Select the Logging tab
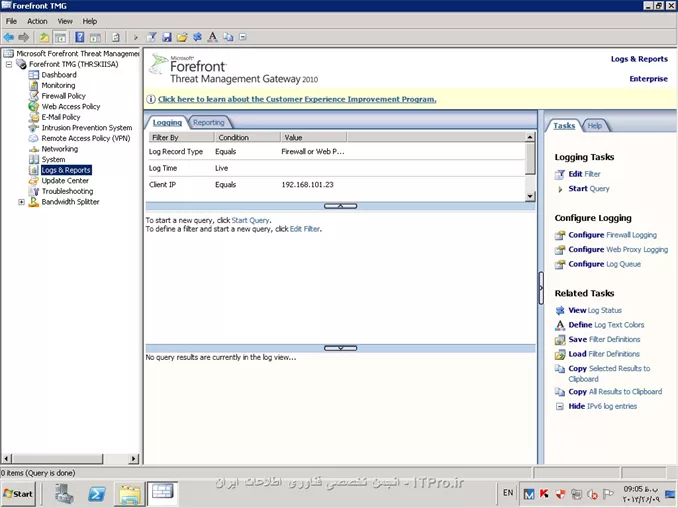The image size is (678, 508). coord(167,122)
